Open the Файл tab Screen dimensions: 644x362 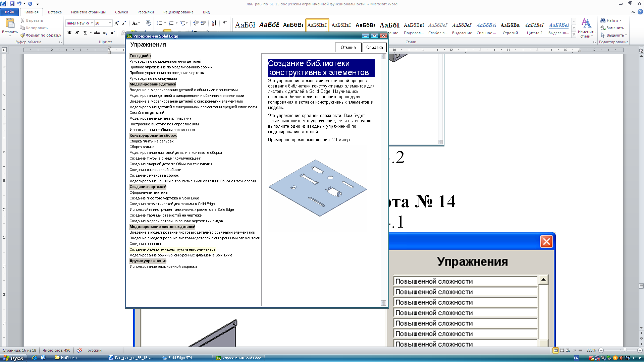pos(9,12)
